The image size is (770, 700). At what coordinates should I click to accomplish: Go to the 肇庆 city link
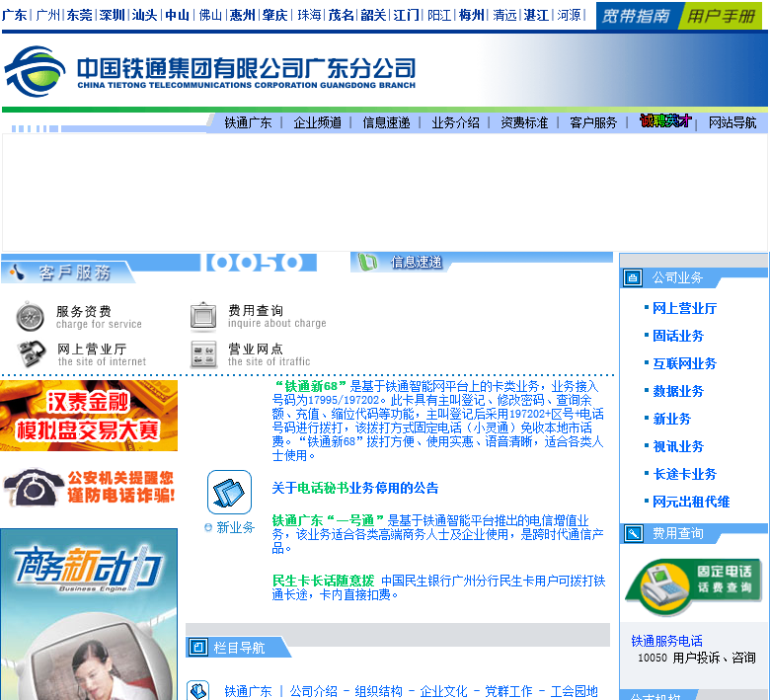pyautogui.click(x=275, y=15)
